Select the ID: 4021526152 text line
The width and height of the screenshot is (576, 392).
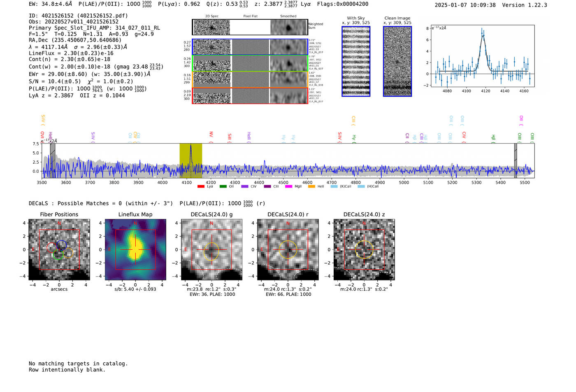(78, 16)
